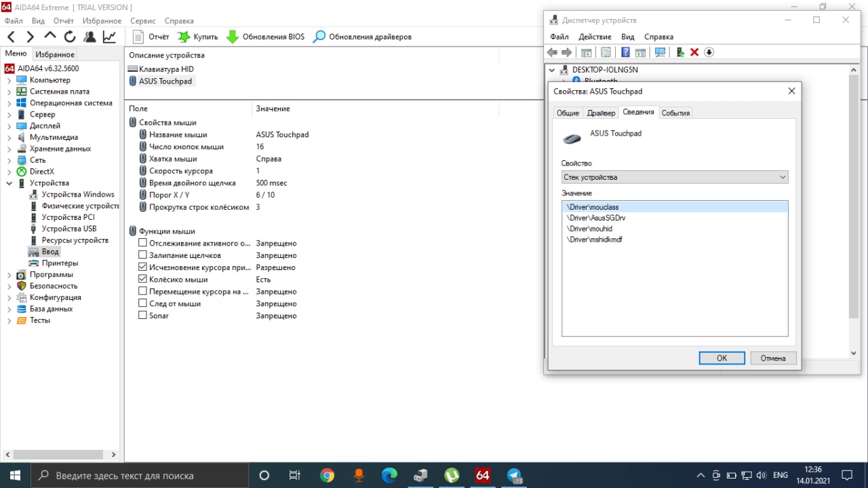Image resolution: width=868 pixels, height=488 pixels.
Task: Click the AIDA64 back navigation arrow
Action: coord(12,37)
